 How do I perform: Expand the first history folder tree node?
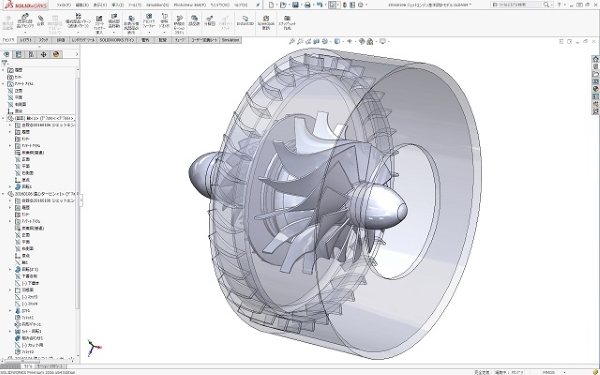3,70
